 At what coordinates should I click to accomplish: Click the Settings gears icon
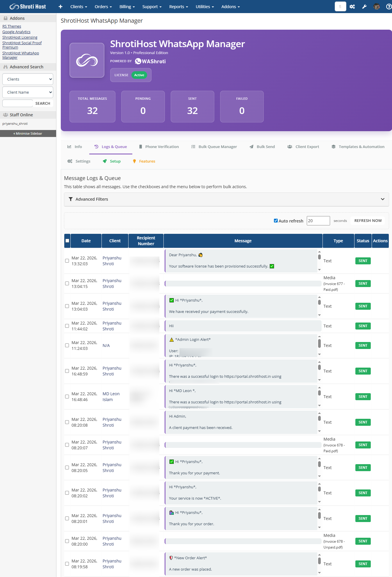[x=70, y=161]
